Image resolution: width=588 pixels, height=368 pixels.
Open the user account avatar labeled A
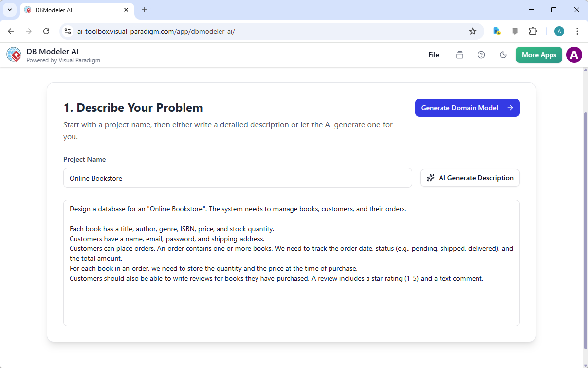(x=574, y=55)
